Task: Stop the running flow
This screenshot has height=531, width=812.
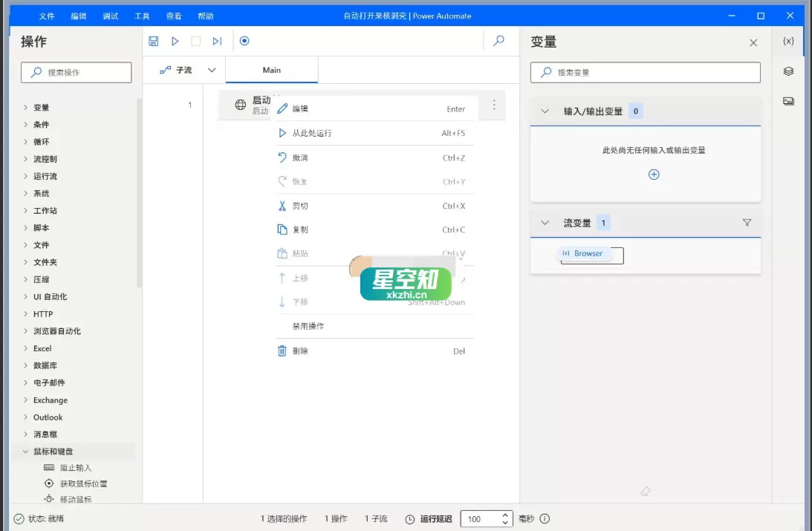Action: (x=195, y=41)
